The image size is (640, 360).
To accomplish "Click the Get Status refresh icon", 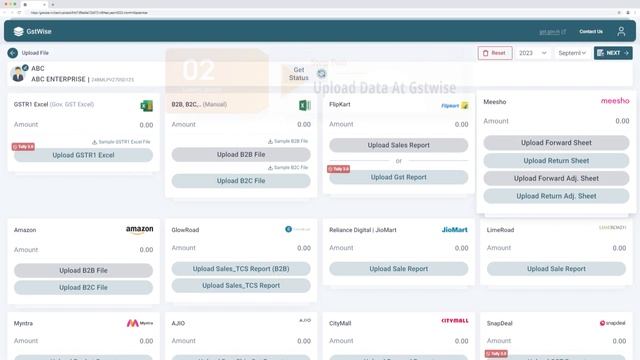I will (x=322, y=73).
